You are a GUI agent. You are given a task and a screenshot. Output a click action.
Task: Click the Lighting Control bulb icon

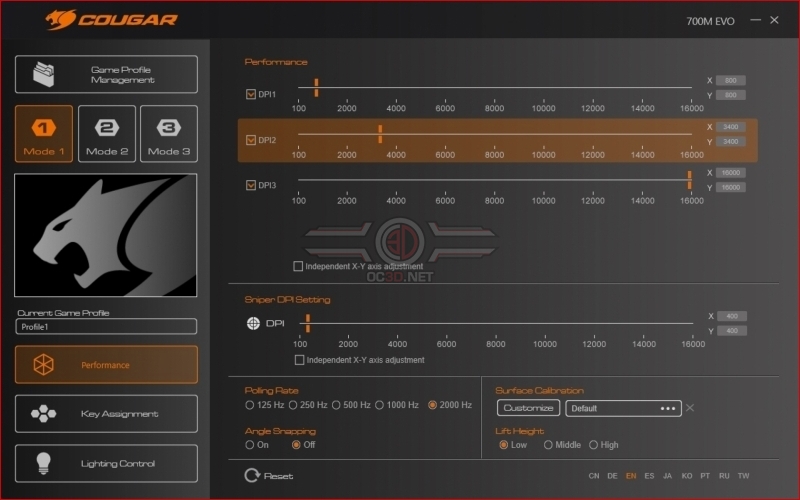pyautogui.click(x=43, y=463)
